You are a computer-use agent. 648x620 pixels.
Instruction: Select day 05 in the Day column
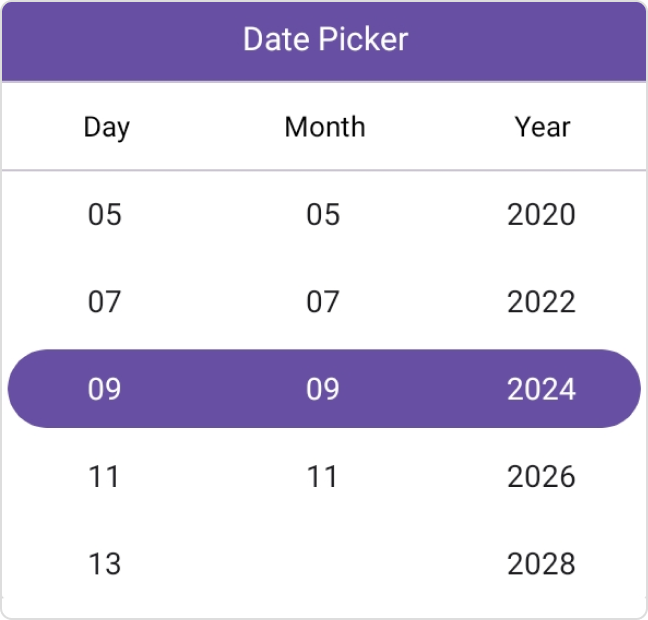(x=105, y=215)
